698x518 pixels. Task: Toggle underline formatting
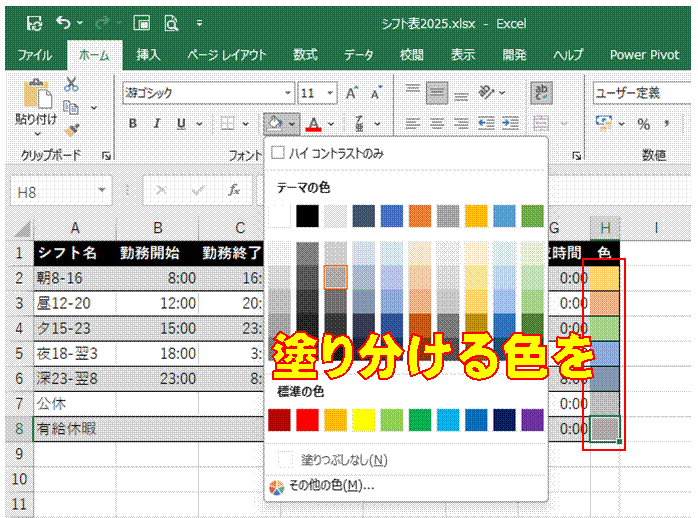point(181,124)
